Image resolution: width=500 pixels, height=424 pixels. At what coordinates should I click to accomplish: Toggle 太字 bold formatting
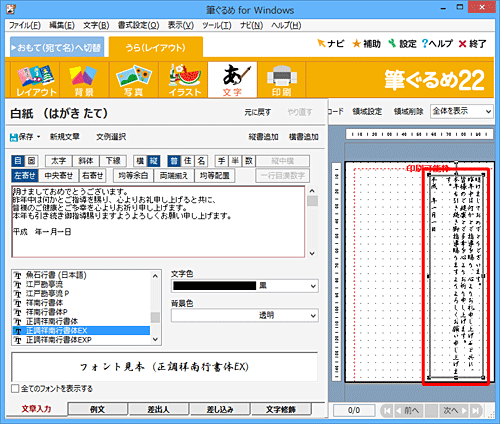point(59,161)
